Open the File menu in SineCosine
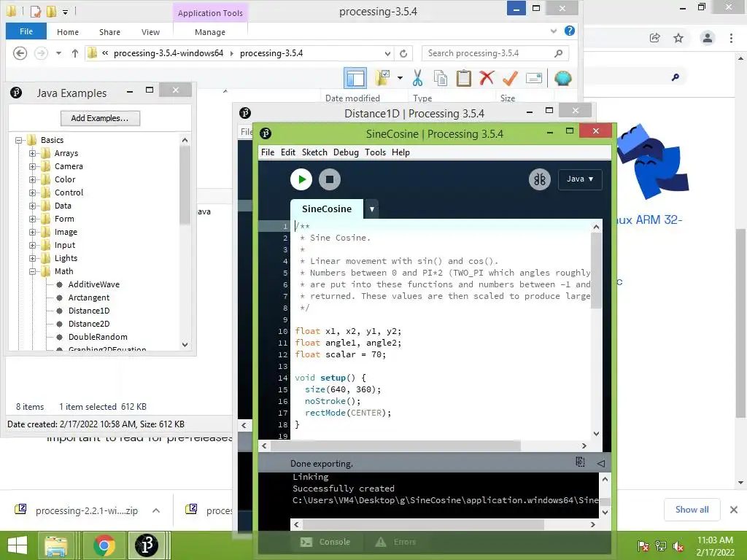 [x=268, y=152]
